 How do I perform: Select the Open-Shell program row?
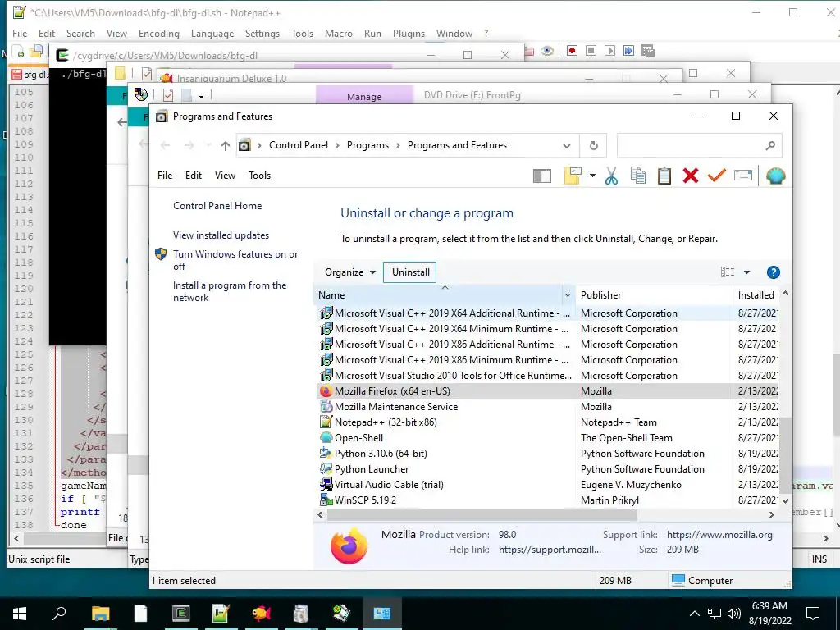pyautogui.click(x=547, y=438)
